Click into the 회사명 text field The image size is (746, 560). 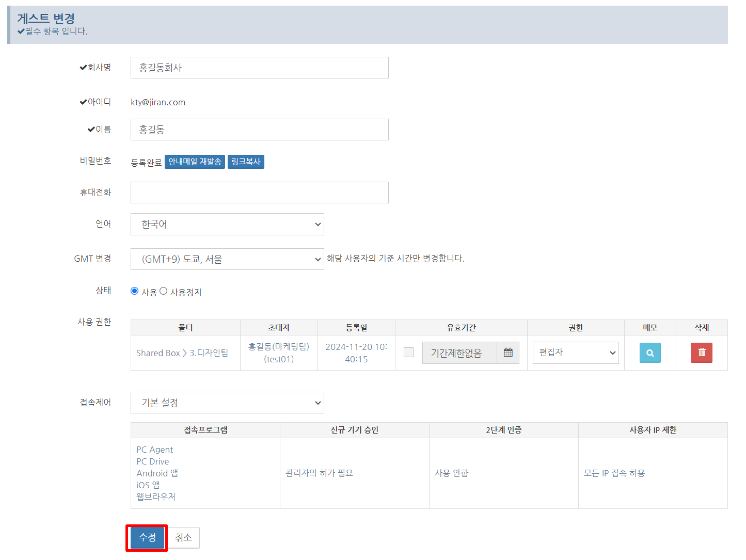[x=259, y=68]
